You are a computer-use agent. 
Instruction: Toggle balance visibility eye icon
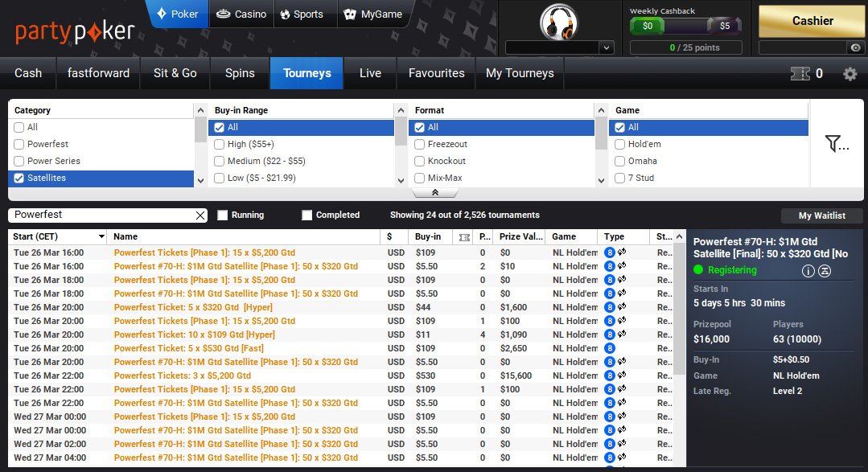856,48
